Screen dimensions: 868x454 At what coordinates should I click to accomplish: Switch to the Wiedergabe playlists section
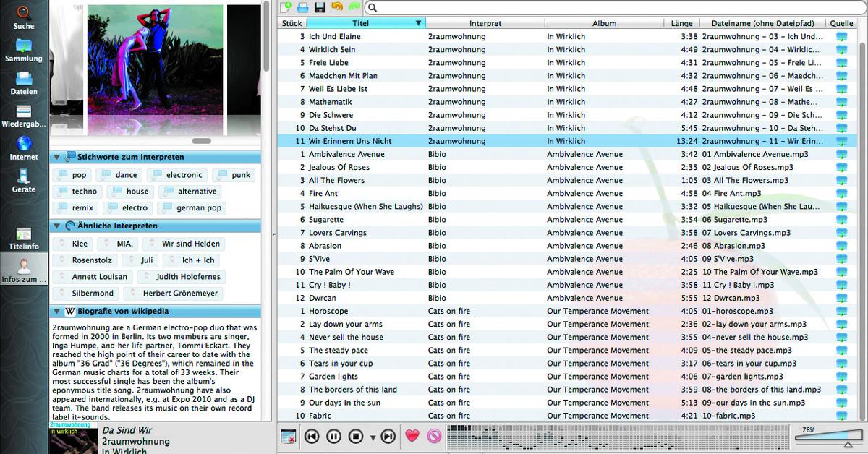(x=24, y=116)
